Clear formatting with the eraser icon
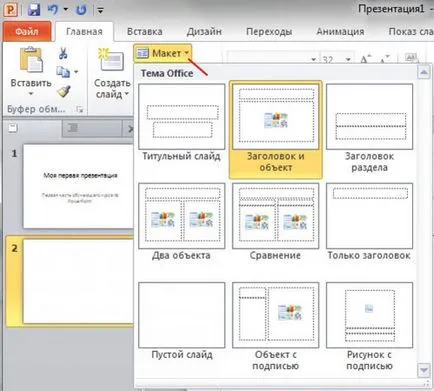The width and height of the screenshot is (434, 391). [412, 58]
